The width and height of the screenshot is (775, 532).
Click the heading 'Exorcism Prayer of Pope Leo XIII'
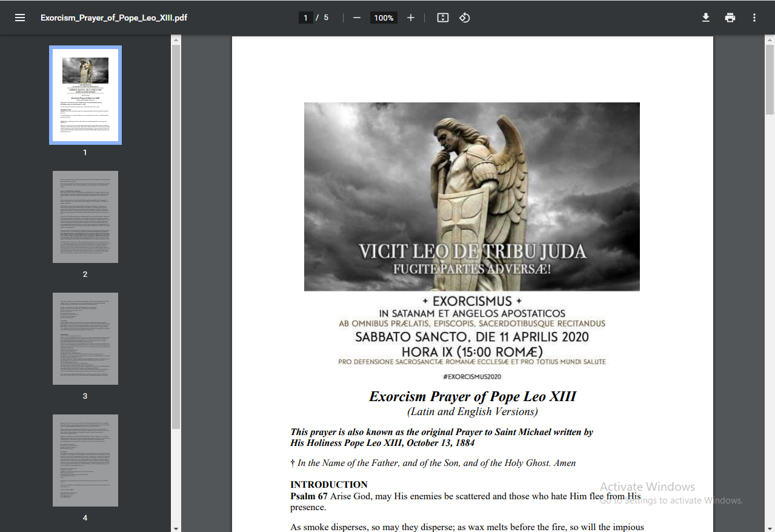(473, 397)
